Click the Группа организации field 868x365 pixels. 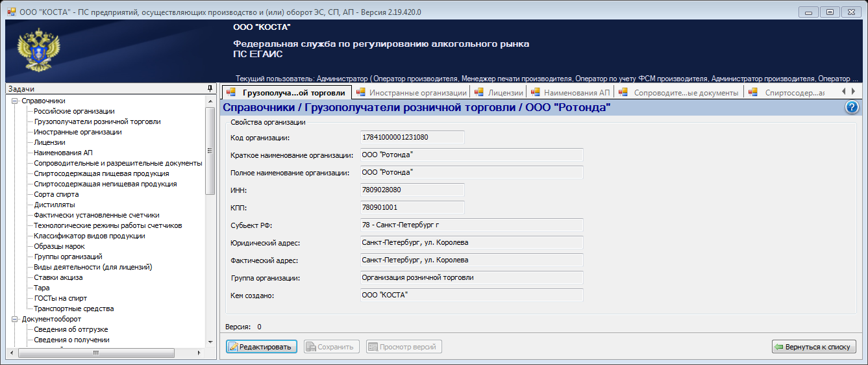[471, 277]
